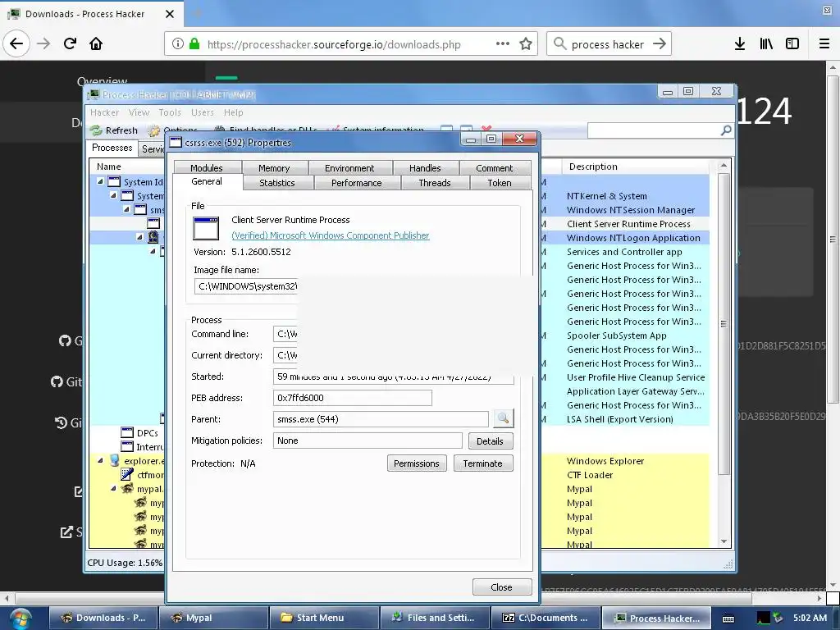Toggle the browser sidebar icon
This screenshot has height=630, width=840.
[792, 44]
